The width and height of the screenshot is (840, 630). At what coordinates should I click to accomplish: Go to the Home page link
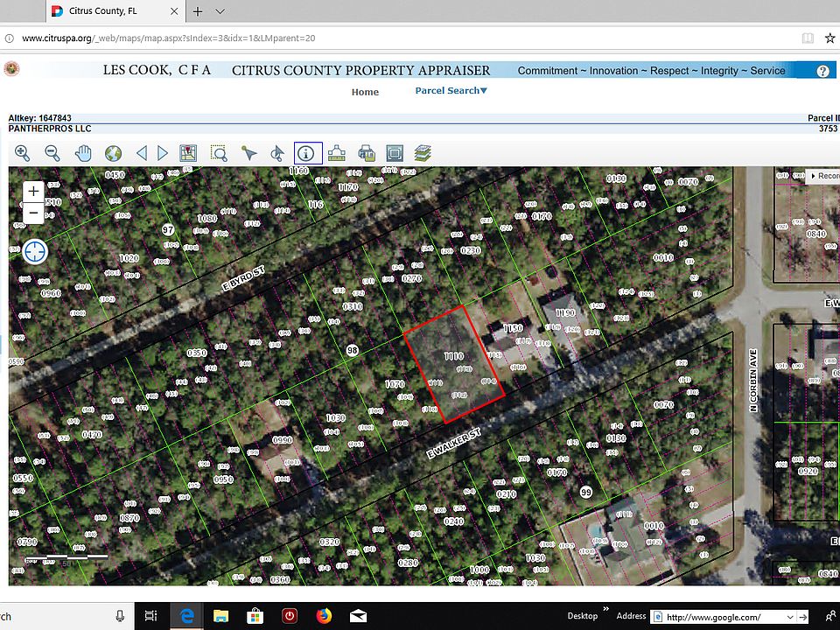pos(365,92)
